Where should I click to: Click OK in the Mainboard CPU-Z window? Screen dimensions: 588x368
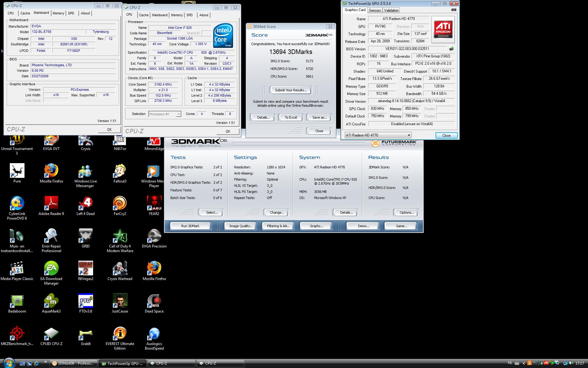[x=109, y=130]
